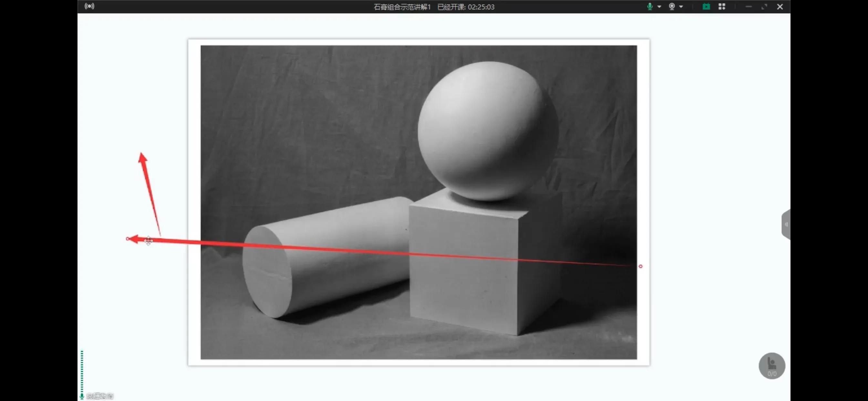Click the class title text in header

[x=402, y=7]
